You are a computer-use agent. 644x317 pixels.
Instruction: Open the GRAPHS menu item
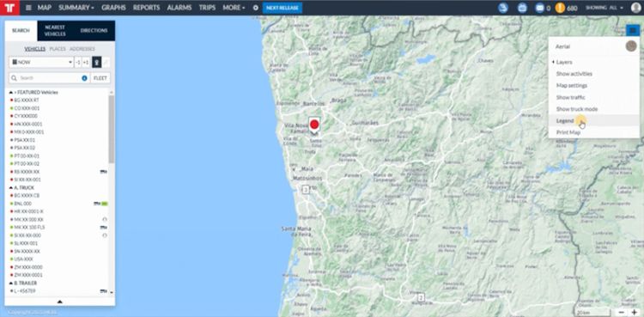(113, 8)
